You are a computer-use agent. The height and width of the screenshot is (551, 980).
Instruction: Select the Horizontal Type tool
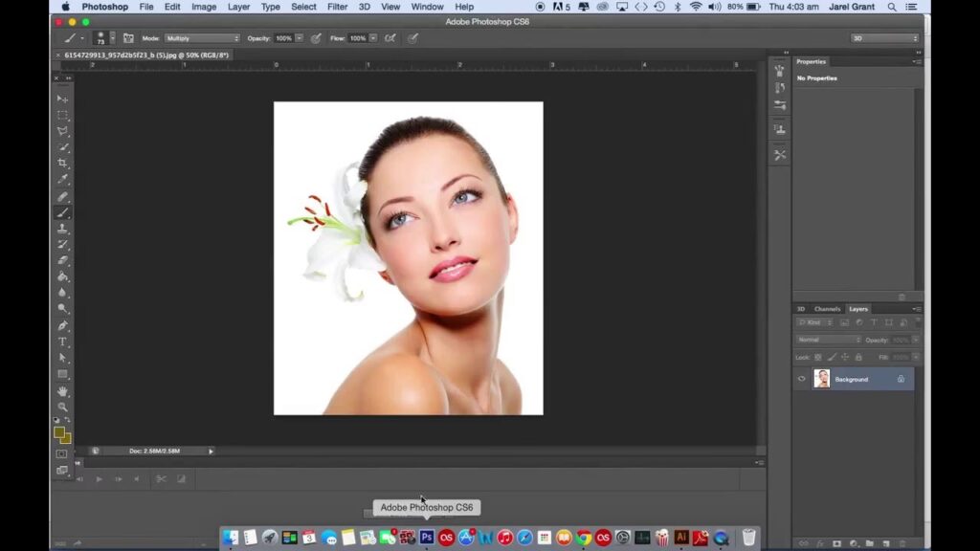click(x=63, y=342)
